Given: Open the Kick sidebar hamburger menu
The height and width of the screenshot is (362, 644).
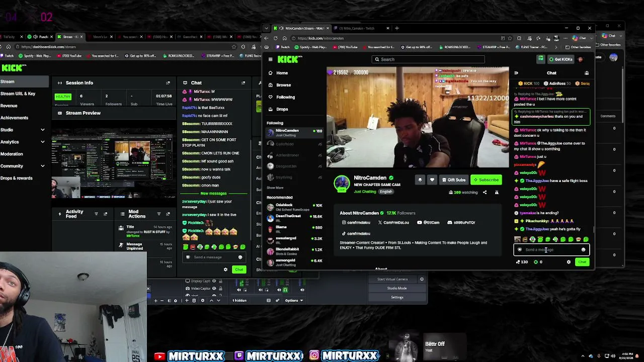Looking at the screenshot, I should [x=270, y=59].
